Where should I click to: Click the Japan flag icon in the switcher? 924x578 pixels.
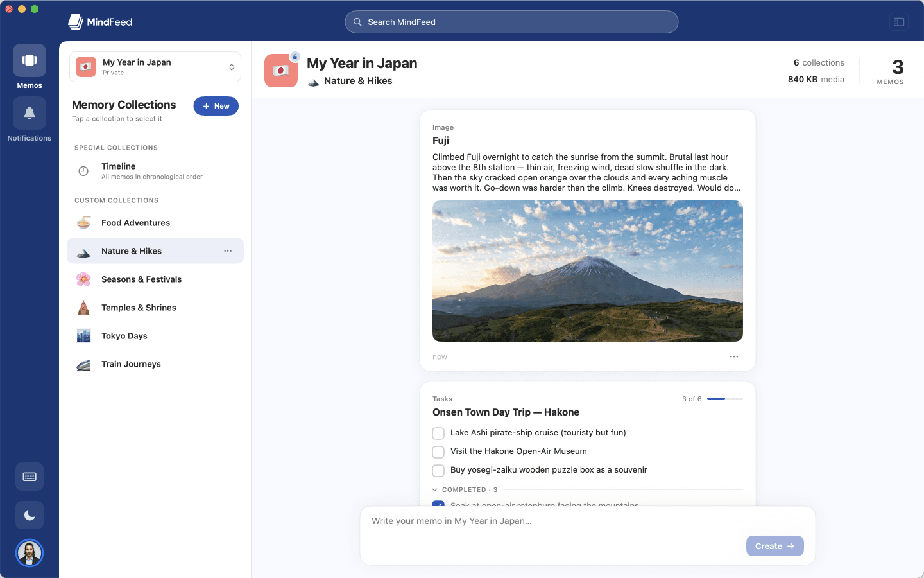tap(86, 67)
